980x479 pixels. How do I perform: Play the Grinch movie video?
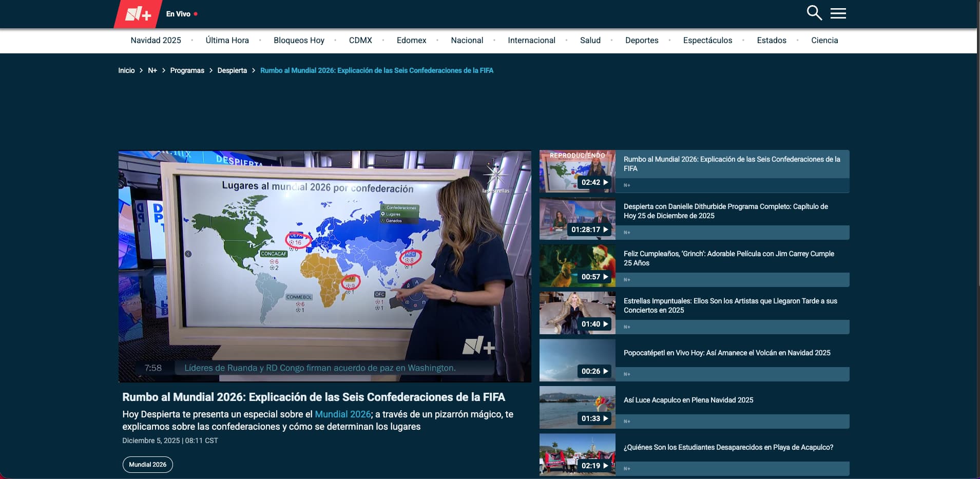(x=577, y=265)
